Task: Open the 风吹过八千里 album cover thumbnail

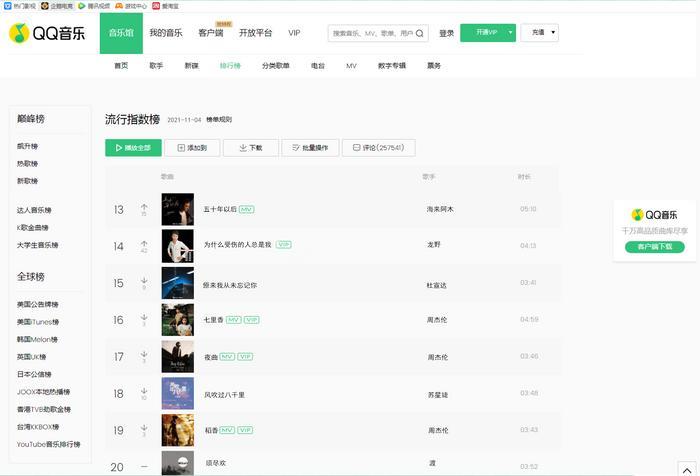Action: click(177, 393)
